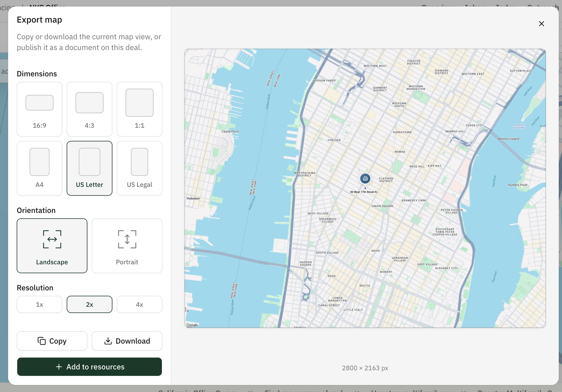Close the Export map dialog
Viewport: 562px width, 392px height.
pos(541,24)
